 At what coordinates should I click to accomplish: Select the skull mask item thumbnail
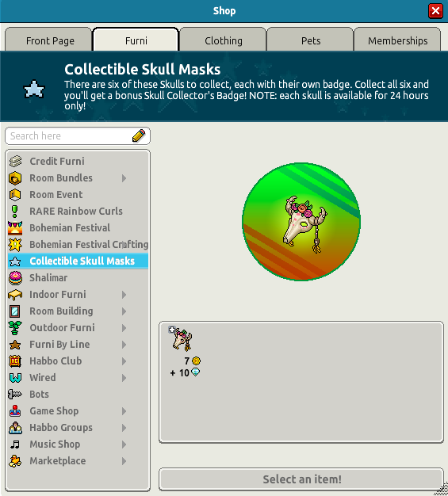(x=182, y=339)
